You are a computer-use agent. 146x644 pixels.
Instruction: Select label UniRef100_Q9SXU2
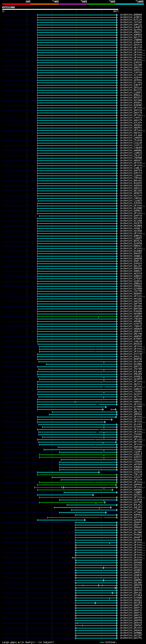(131, 565)
